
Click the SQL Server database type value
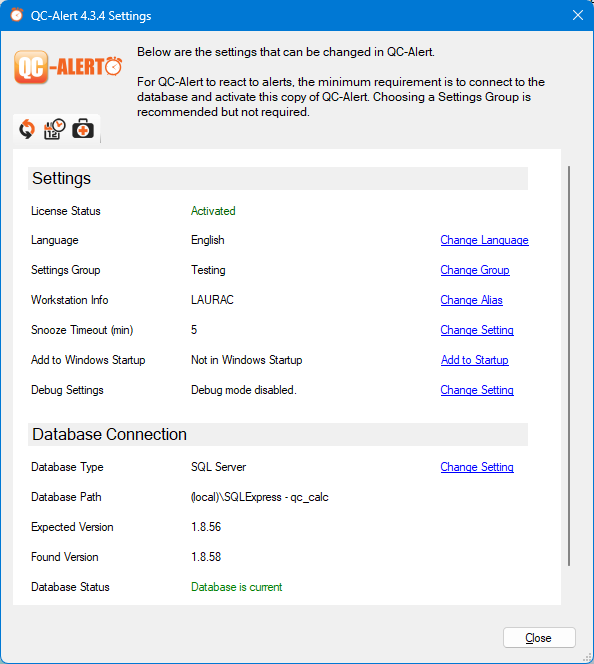pyautogui.click(x=218, y=467)
